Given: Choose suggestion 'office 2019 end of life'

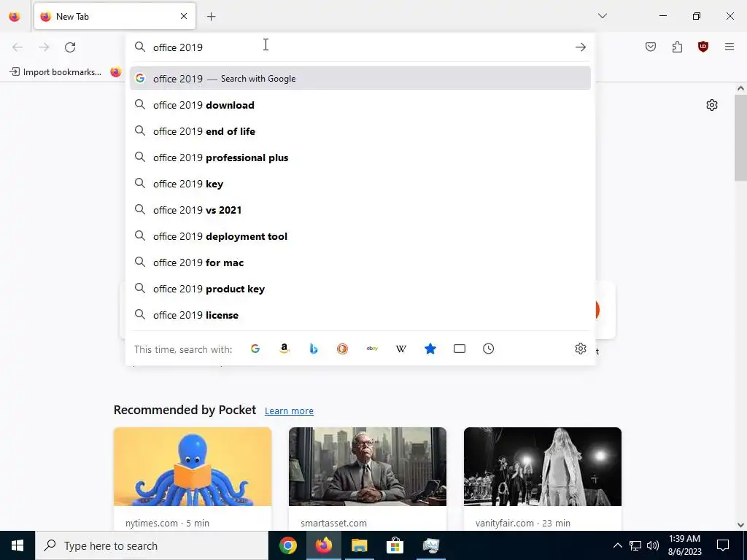Looking at the screenshot, I should [360, 131].
